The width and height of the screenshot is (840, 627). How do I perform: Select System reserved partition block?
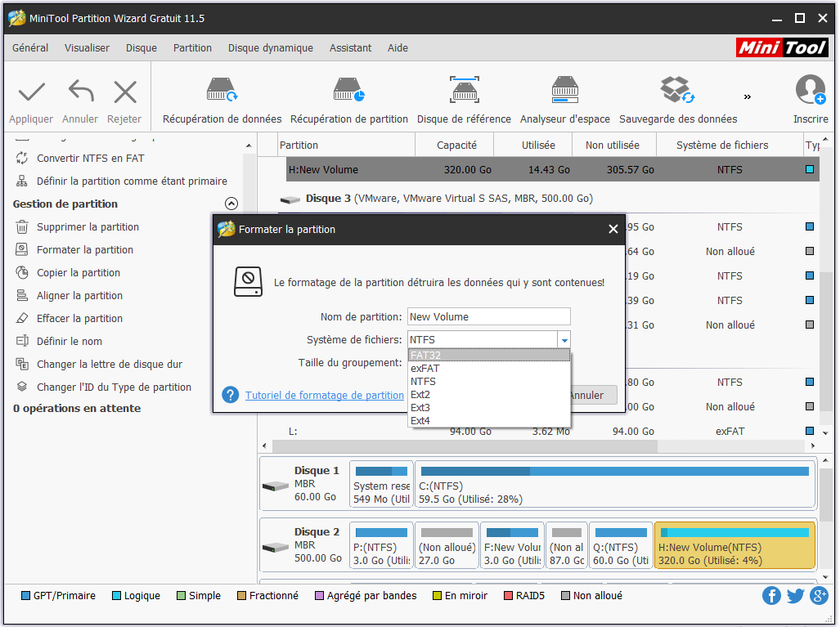point(381,485)
